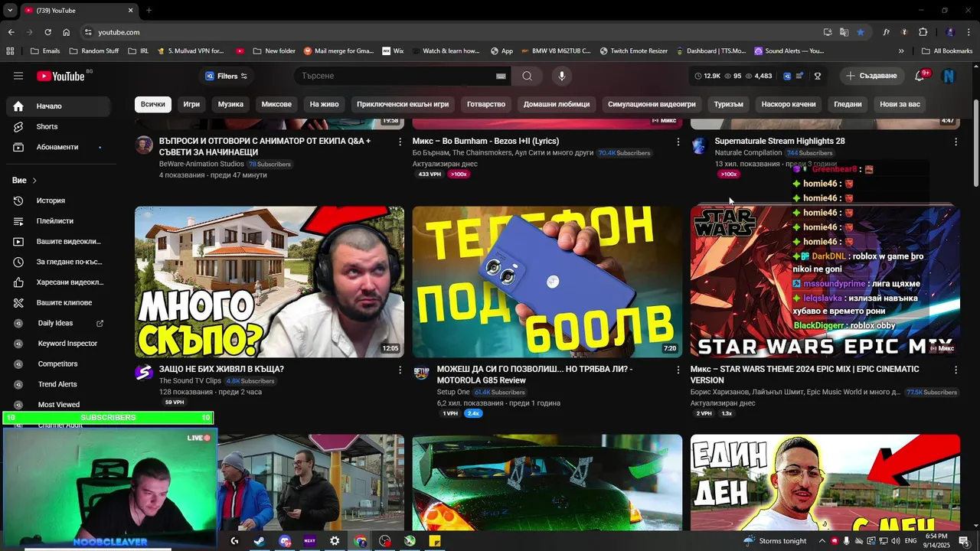Open the 'Naturale Compilation' channel link
The width and height of the screenshot is (980, 551).
(748, 153)
